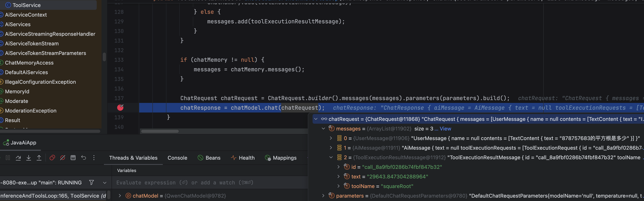Image resolution: width=644 pixels, height=201 pixels.
Task: Open the Mappings tab
Action: point(281,158)
